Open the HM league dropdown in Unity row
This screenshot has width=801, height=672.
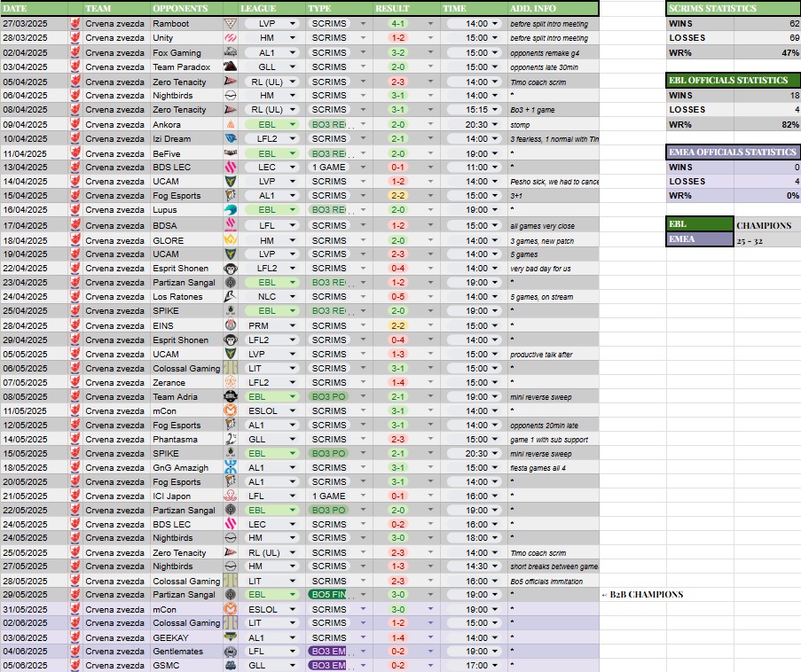pos(293,38)
